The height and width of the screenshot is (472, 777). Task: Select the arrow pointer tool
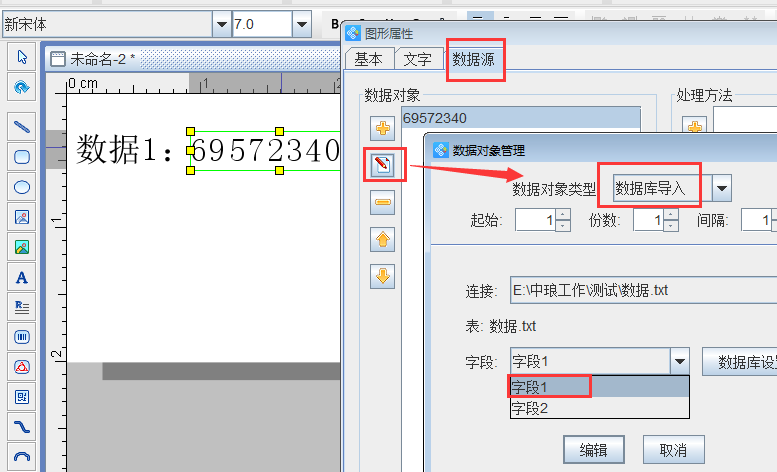point(21,57)
